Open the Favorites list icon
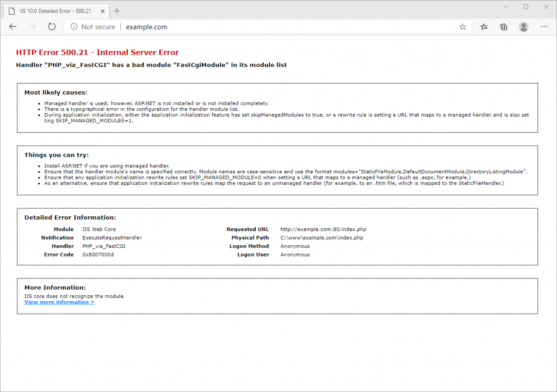The image size is (557, 392). pos(484,27)
